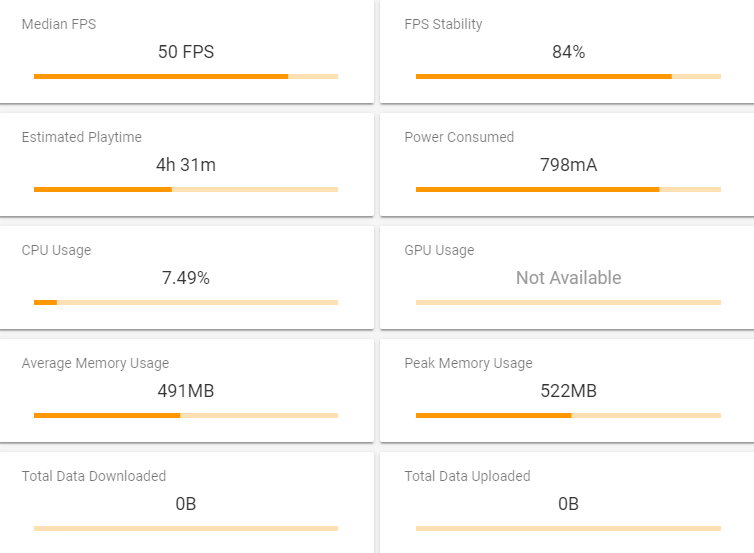
Task: Click the Total Data Uploaded bar
Action: pos(568,528)
